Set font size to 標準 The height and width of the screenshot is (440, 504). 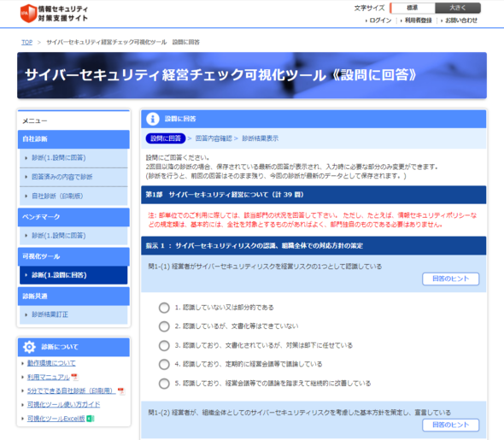(x=413, y=8)
